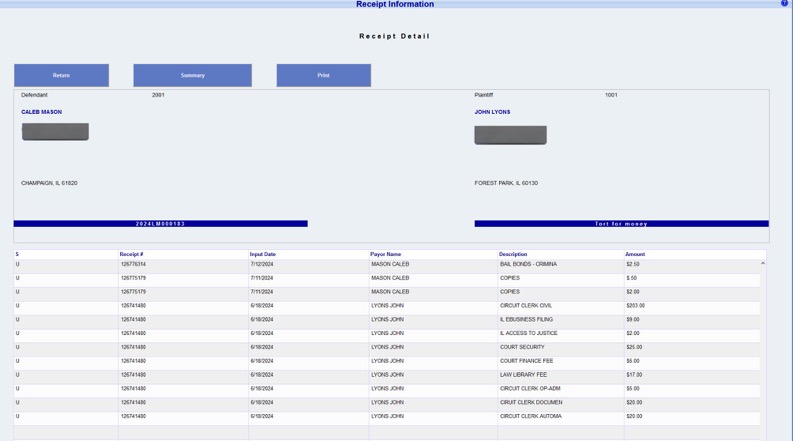793x441 pixels.
Task: Select the 'IL ACCESS TO JUSTICE' description
Action: coord(528,333)
